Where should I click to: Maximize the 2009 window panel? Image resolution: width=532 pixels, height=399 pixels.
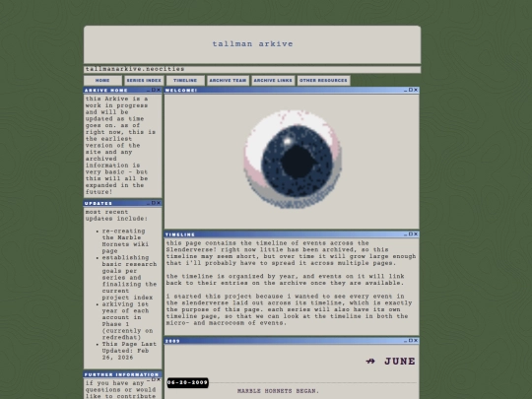[x=411, y=340]
